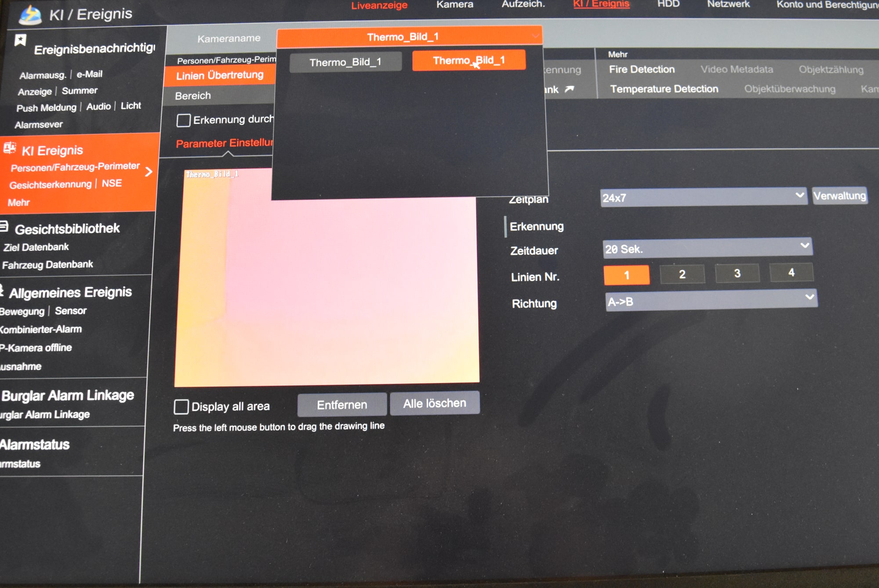Click the Allgemeines Ereignis section icon
Viewport: 879px width, 588px height.
(x=2, y=290)
